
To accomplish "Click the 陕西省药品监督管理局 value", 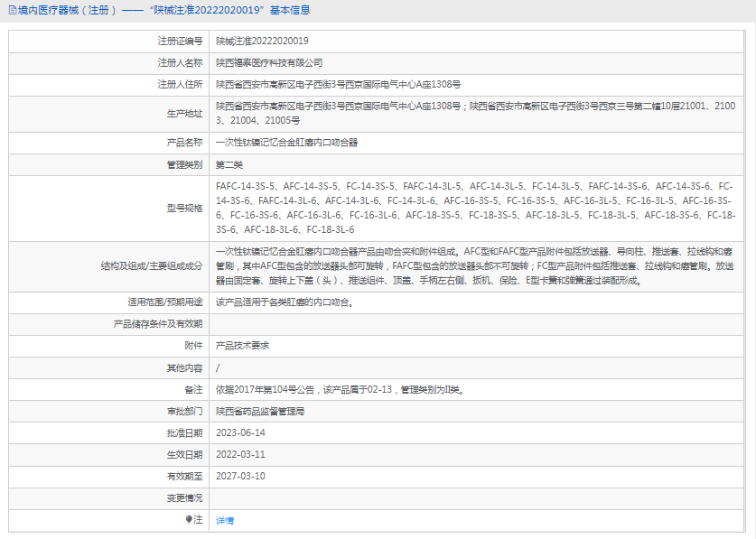I will (x=260, y=411).
